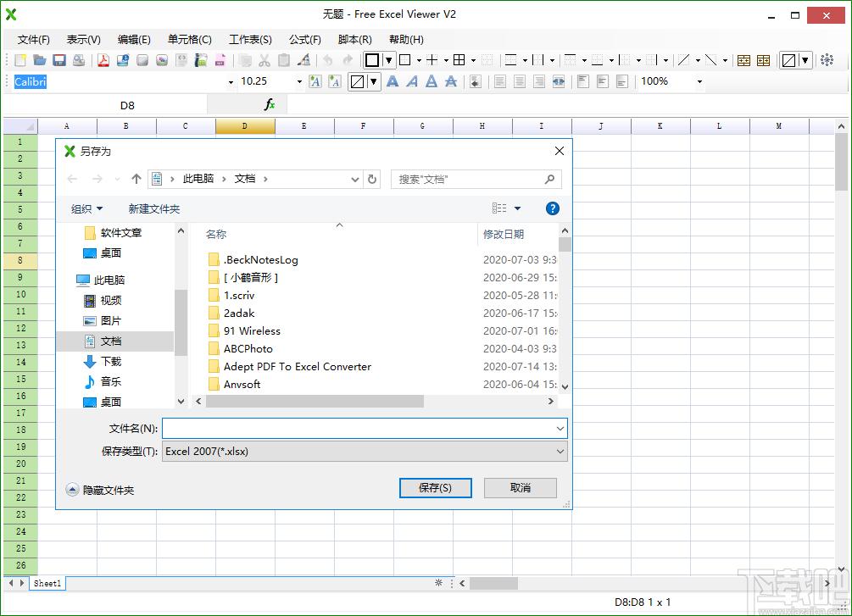
Task: Open the 工作表(S) menu
Action: (x=250, y=40)
